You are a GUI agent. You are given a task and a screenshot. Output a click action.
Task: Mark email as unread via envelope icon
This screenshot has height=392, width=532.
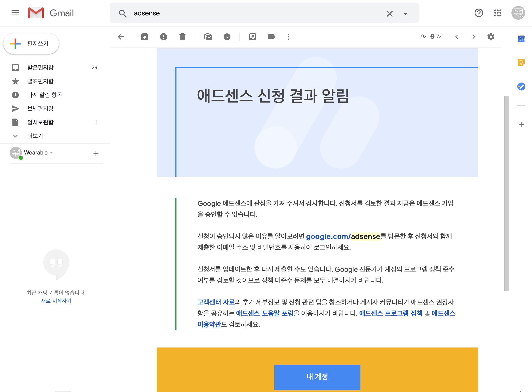208,37
